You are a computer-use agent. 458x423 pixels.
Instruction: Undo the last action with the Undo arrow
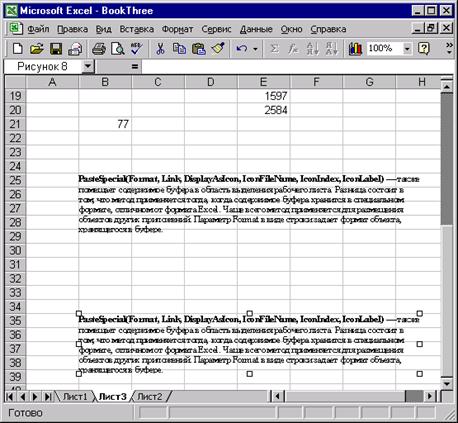pyautogui.click(x=241, y=49)
